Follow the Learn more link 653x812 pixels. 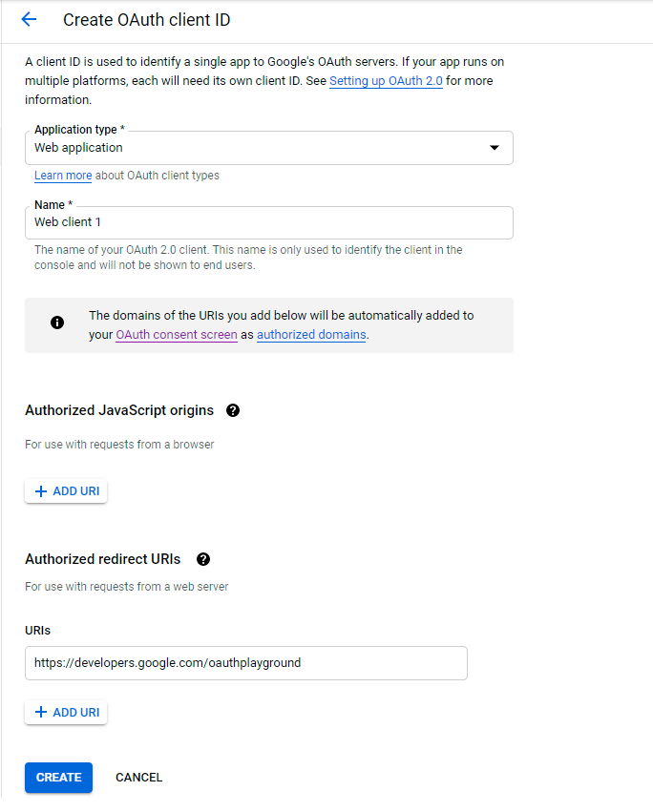click(63, 176)
